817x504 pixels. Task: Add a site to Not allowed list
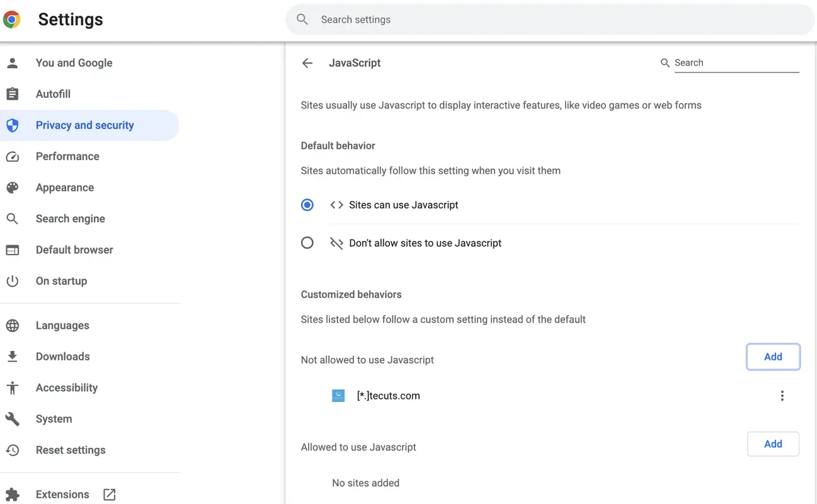coord(773,357)
